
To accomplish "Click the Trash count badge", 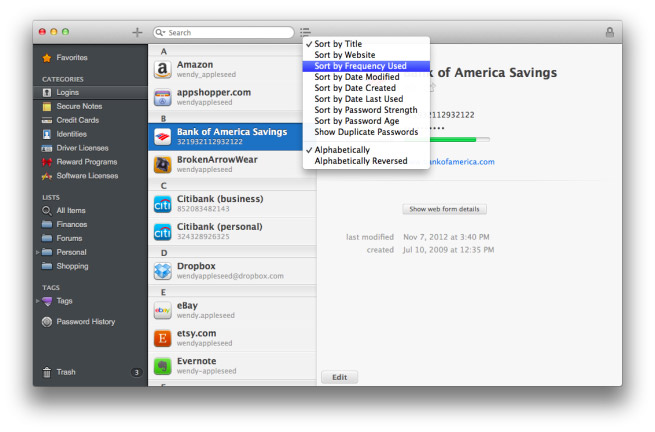I will 136,372.
